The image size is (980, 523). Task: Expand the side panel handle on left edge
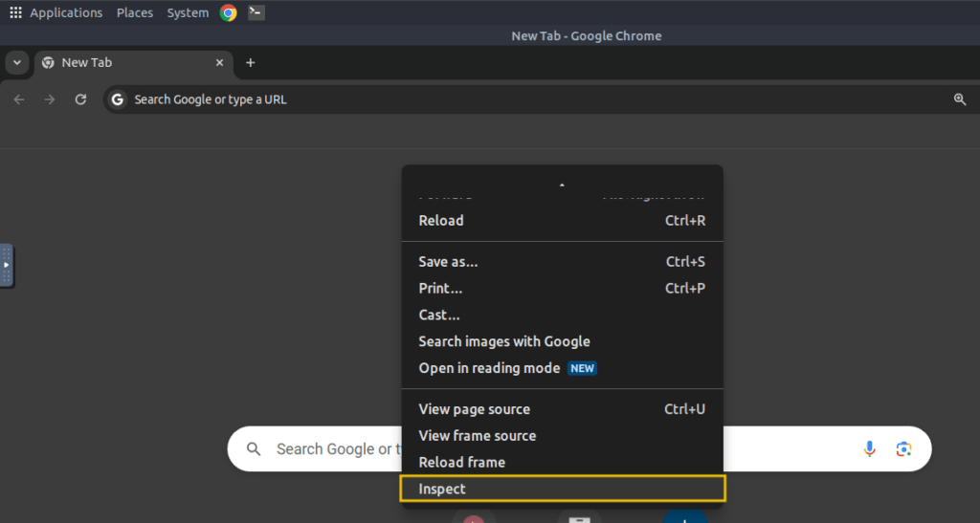[7, 265]
